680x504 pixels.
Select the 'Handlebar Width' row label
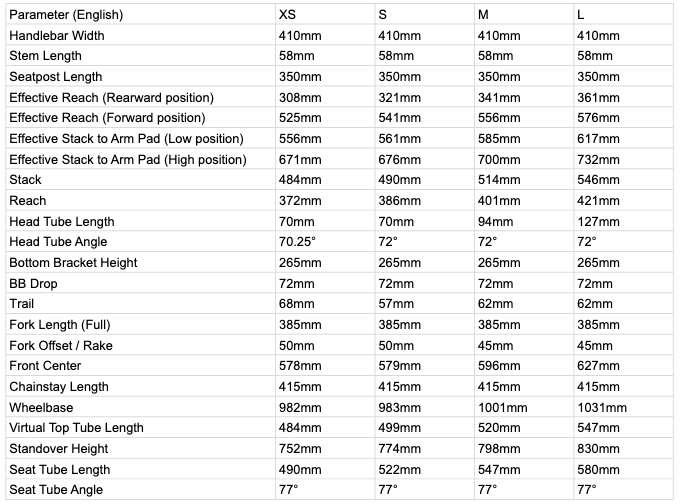tap(56, 35)
